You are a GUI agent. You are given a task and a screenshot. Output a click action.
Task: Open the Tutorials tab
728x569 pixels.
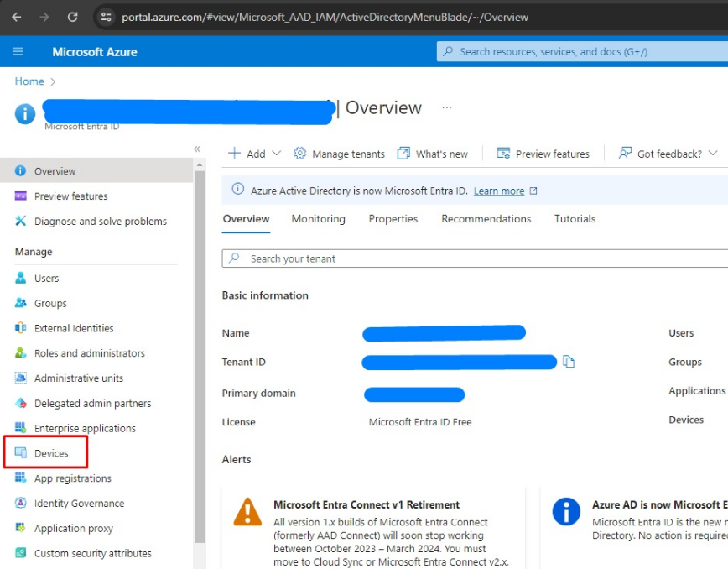575,219
